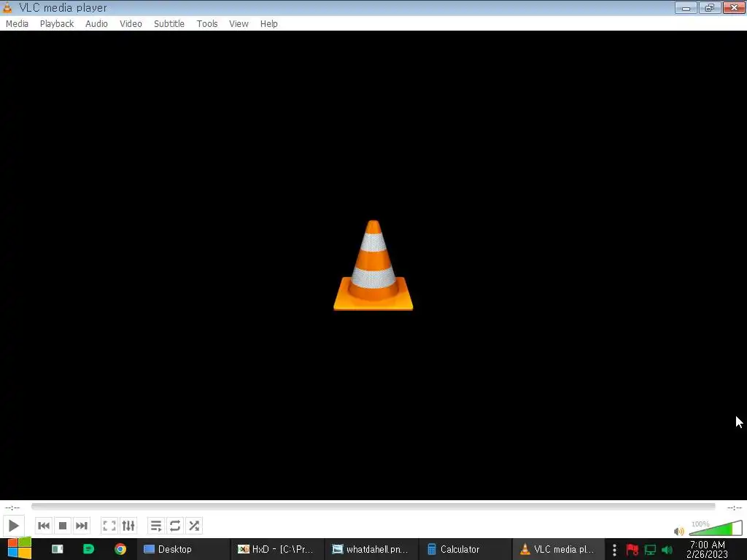Open the taskbar clock showing 7:00 AM
The height and width of the screenshot is (560, 747).
point(708,550)
